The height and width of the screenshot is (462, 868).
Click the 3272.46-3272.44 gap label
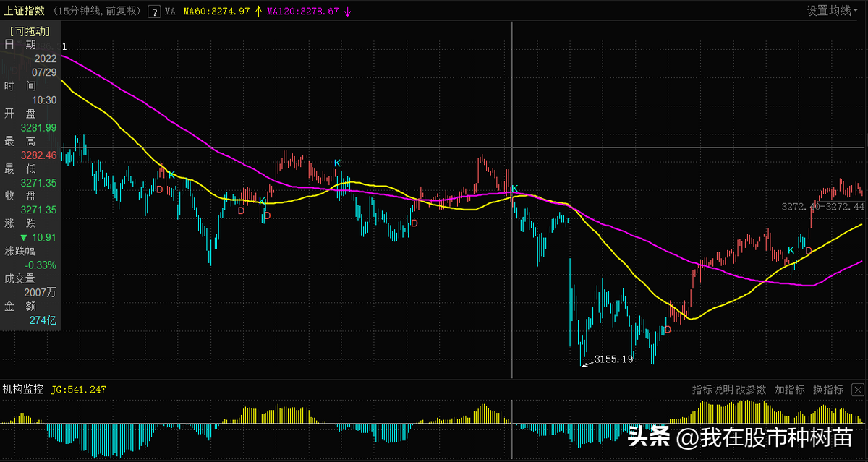tap(823, 206)
